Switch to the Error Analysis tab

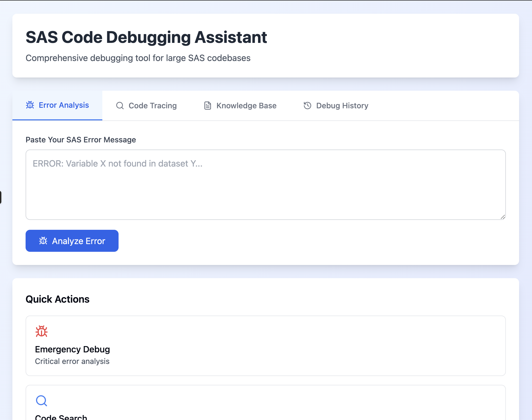point(57,106)
